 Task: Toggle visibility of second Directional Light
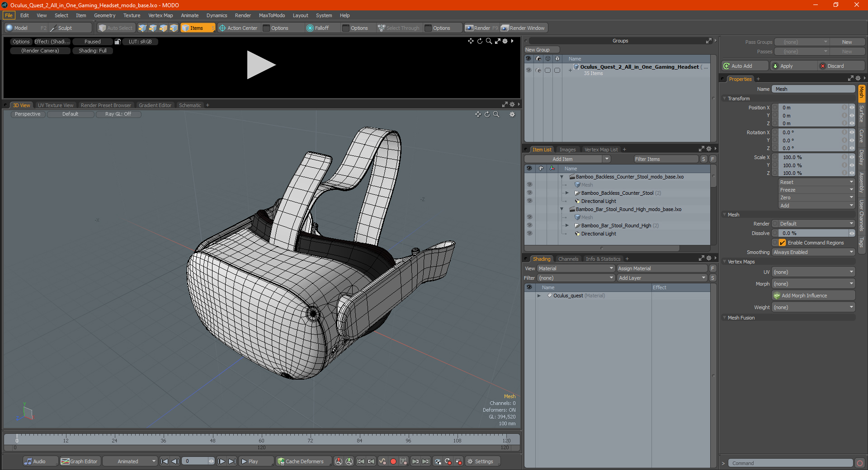pyautogui.click(x=529, y=234)
